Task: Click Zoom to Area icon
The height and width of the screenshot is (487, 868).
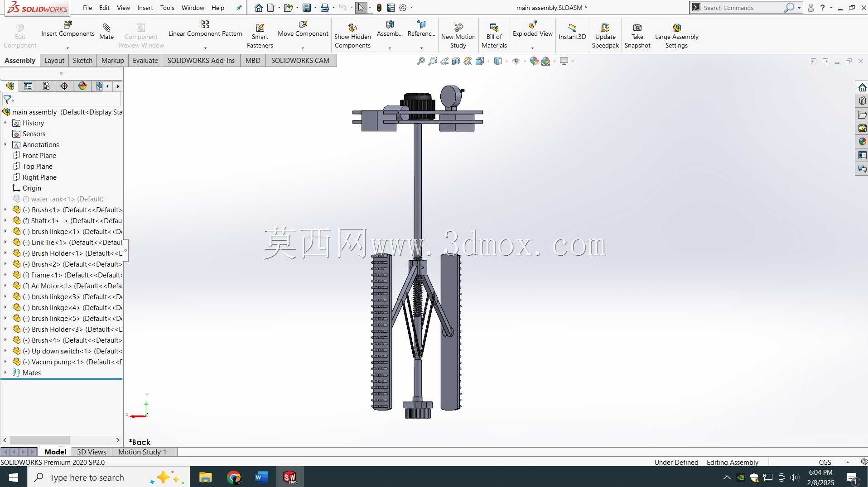Action: click(433, 61)
